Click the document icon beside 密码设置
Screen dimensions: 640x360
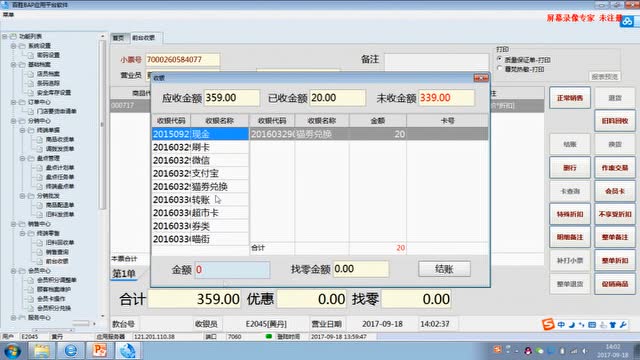pos(31,55)
